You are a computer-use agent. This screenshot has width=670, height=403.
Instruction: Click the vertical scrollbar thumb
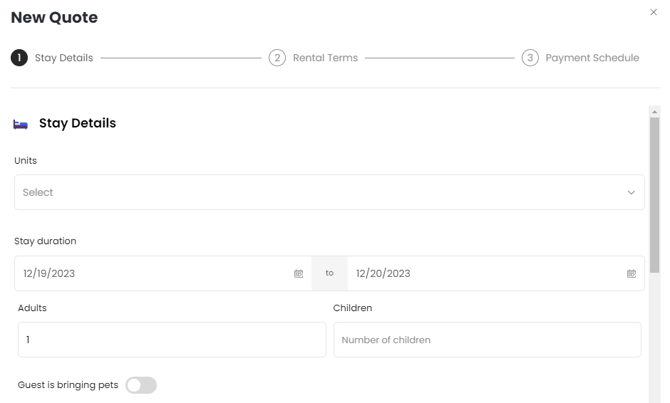click(x=655, y=195)
